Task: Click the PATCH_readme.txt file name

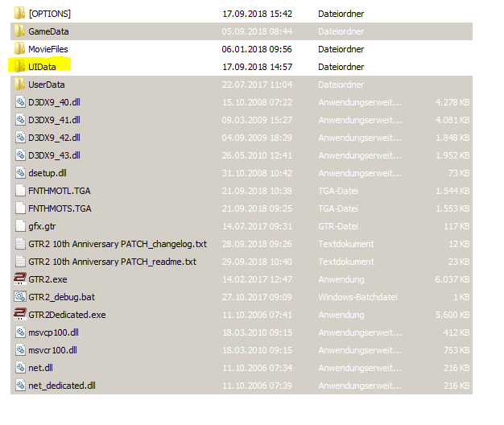Action: (112, 261)
